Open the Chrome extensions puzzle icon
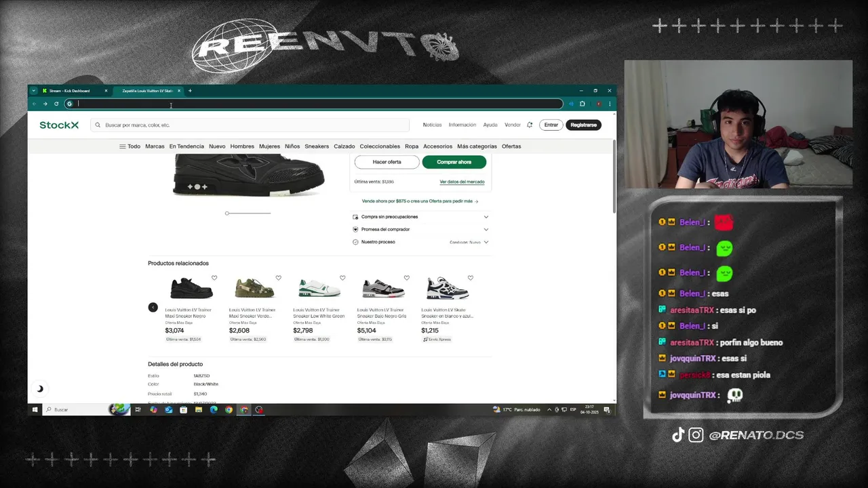Screen dimensions: 868x488 click(582, 104)
